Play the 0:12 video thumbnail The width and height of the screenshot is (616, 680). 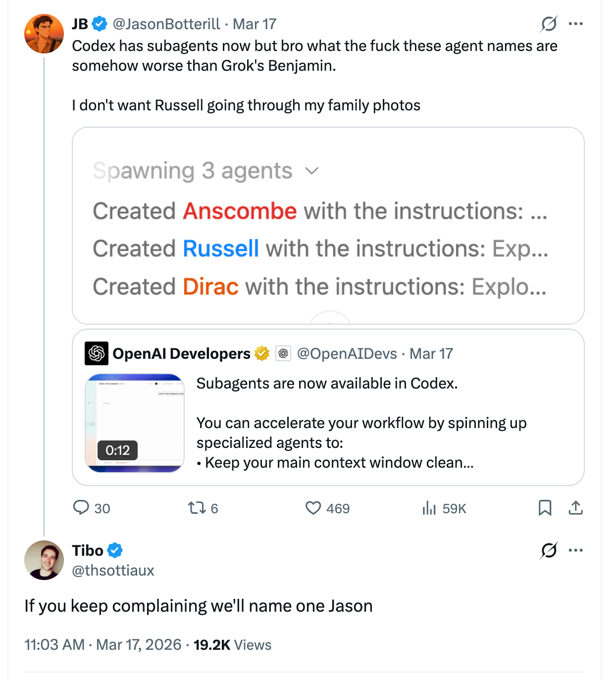coord(135,423)
